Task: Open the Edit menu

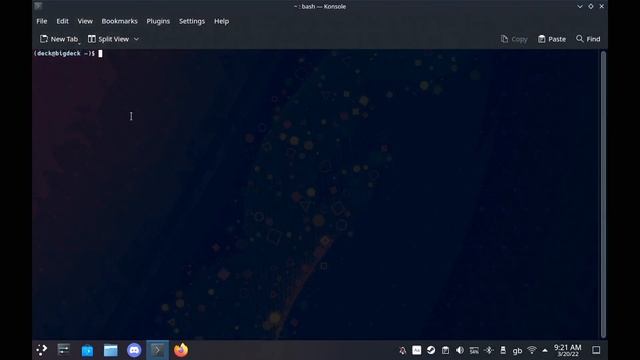Action: click(62, 21)
